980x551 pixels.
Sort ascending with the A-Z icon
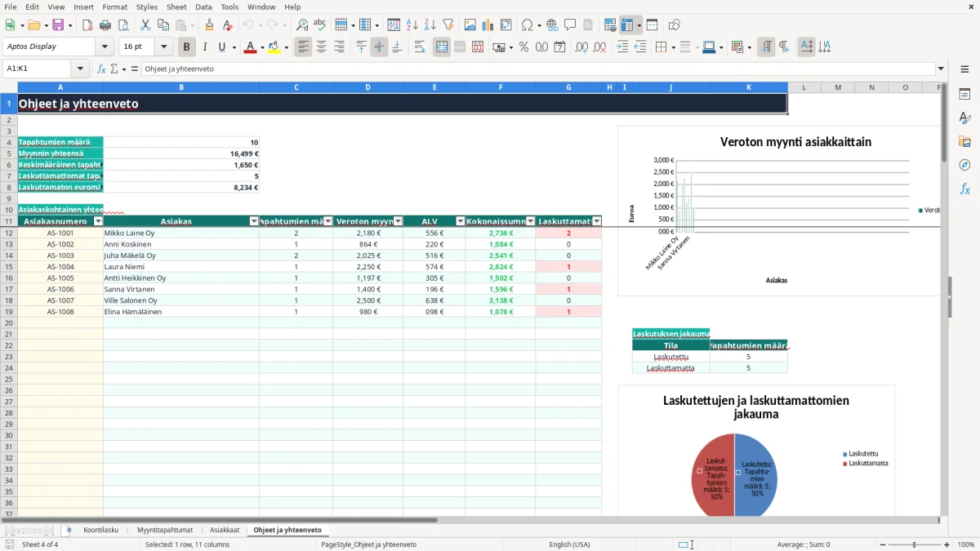(x=412, y=25)
